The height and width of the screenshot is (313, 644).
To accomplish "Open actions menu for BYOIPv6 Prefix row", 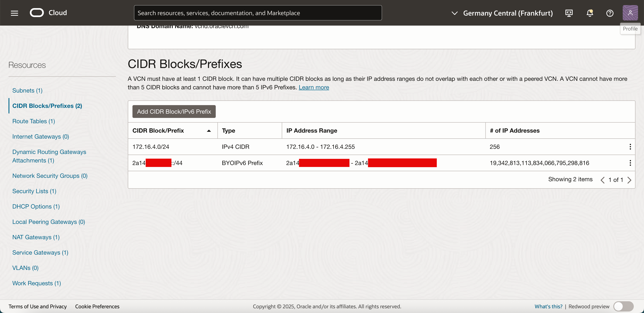I will tap(630, 163).
